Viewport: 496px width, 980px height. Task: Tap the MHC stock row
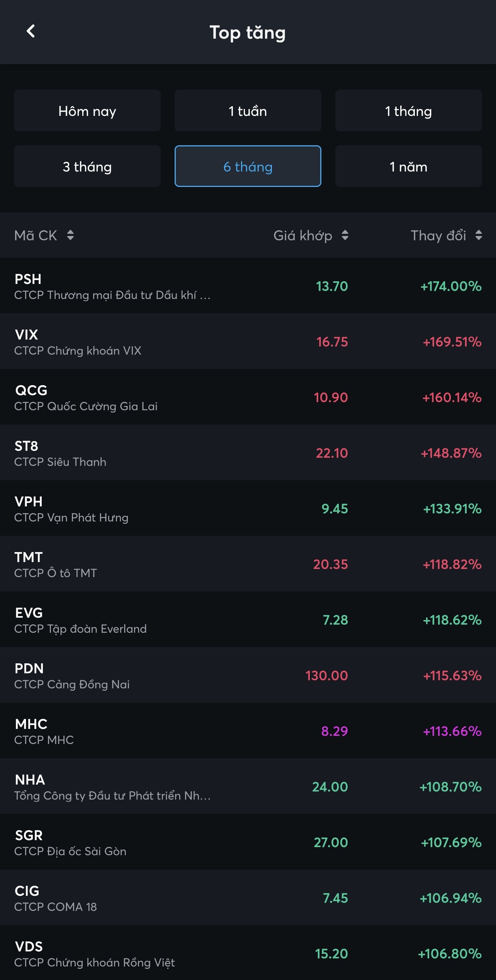pos(248,731)
